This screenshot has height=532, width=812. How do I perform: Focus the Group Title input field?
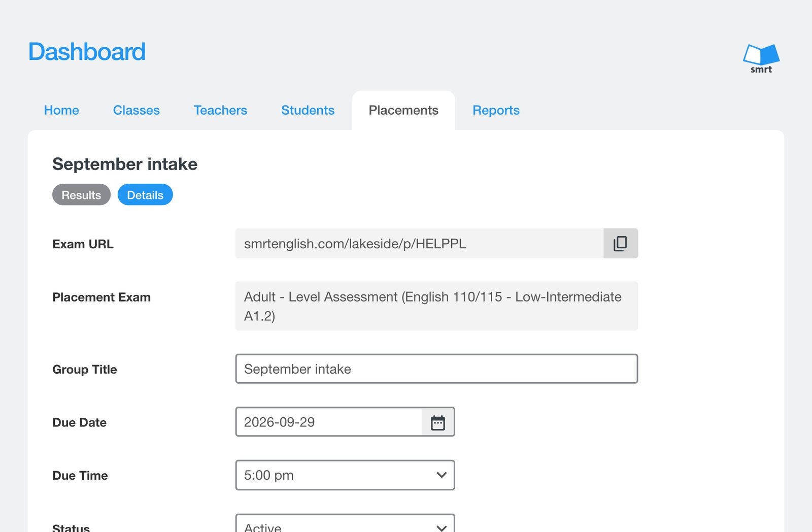point(436,369)
